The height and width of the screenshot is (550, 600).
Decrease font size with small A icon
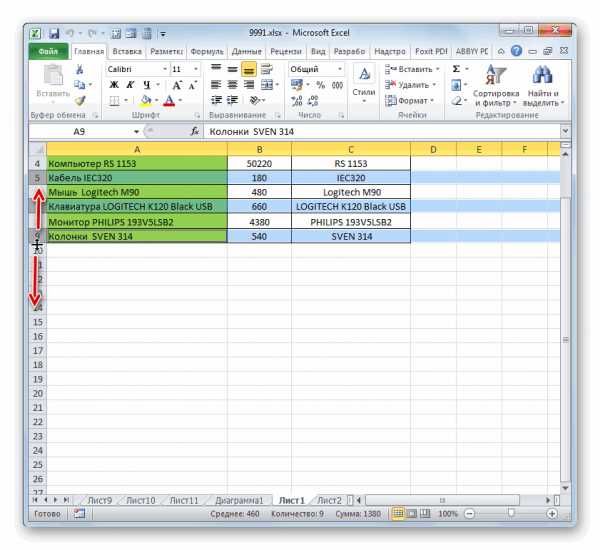pos(192,85)
